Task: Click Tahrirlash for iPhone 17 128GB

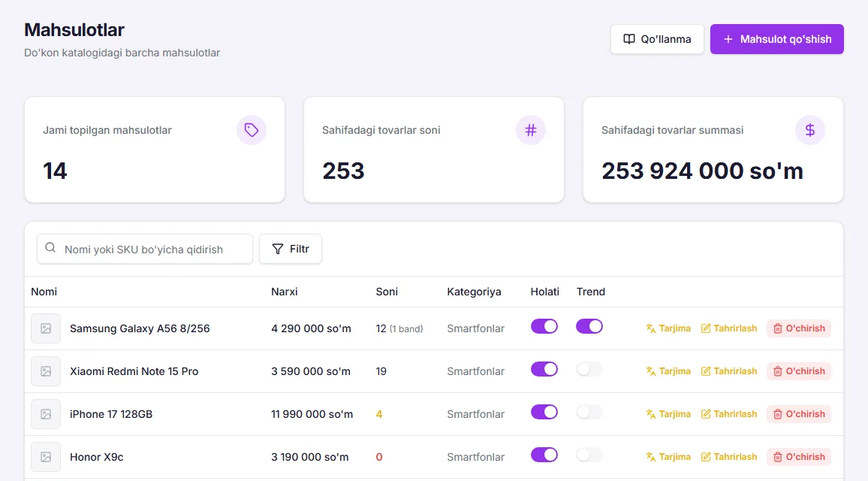Action: click(x=729, y=414)
